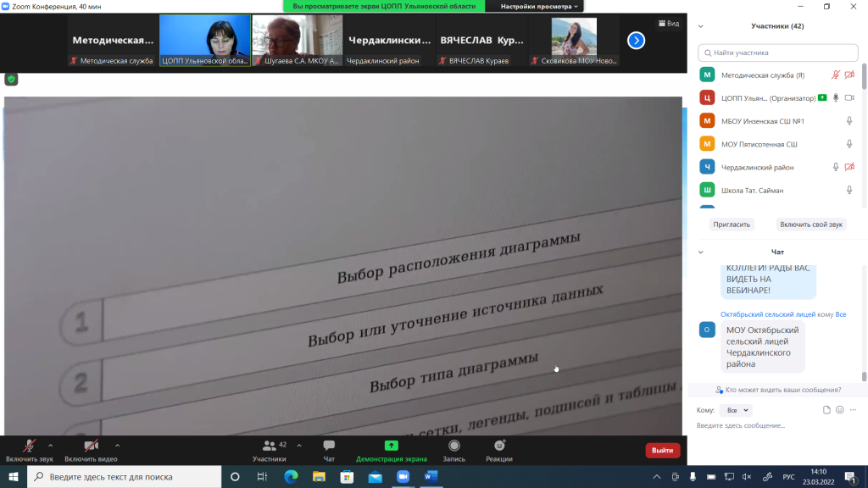Image resolution: width=868 pixels, height=488 pixels.
Task: Click the file attachment icon in chat
Action: [827, 410]
